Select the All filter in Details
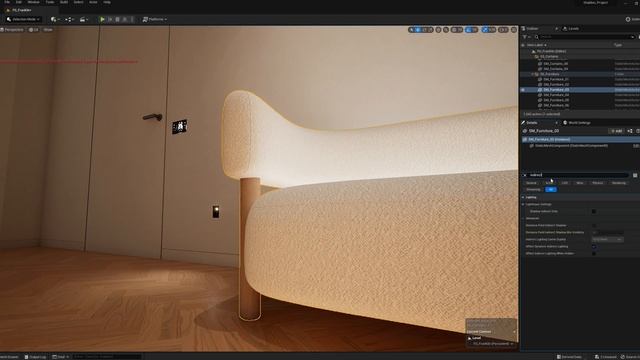This screenshot has width=640, height=360. (551, 189)
